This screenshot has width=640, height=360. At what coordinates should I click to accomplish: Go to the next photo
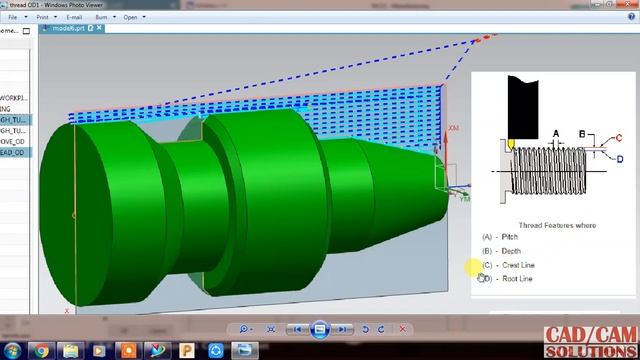(x=342, y=329)
